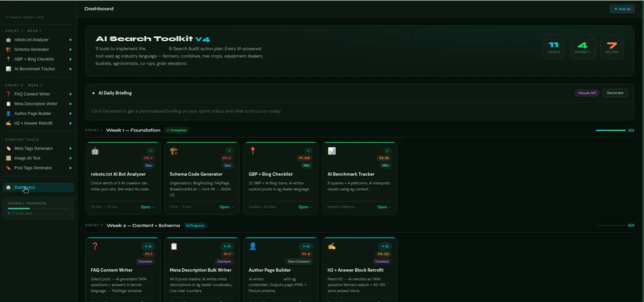Click the robot icon beside robots.txt Analyzer in sidebar
This screenshot has height=302, width=644.
coord(8,40)
